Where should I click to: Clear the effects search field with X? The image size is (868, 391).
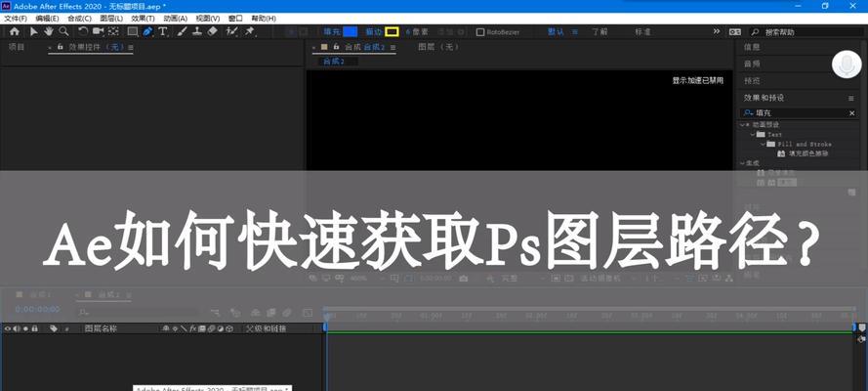pyautogui.click(x=852, y=113)
